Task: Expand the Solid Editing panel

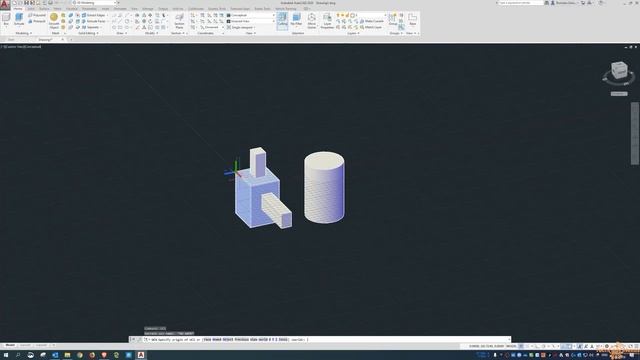Action: pyautogui.click(x=88, y=33)
